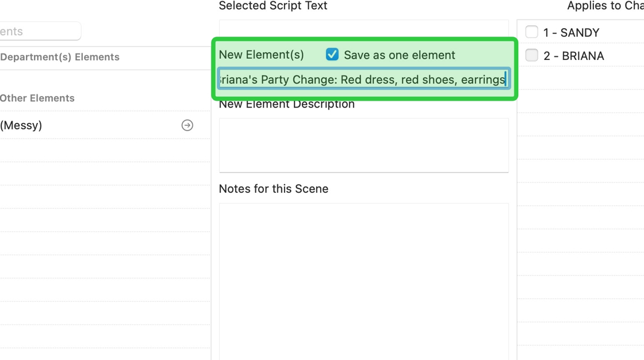The height and width of the screenshot is (360, 644).
Task: Click the Selected Script Text heading
Action: (x=273, y=6)
